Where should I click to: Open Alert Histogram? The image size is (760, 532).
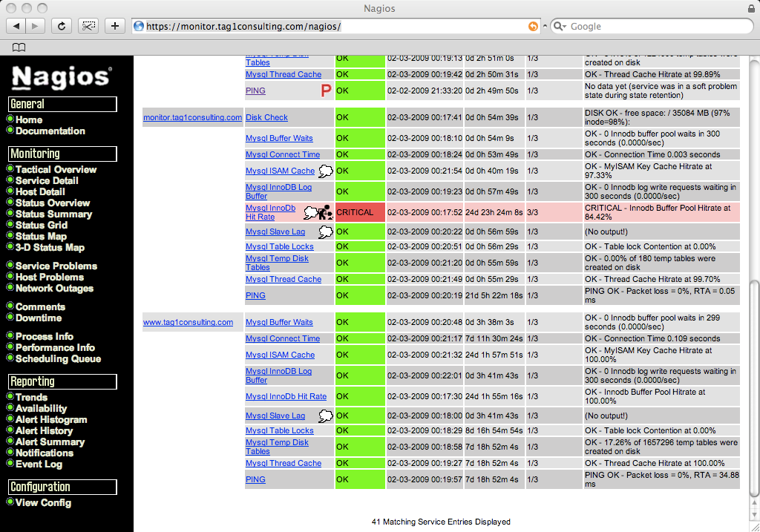[x=51, y=420]
